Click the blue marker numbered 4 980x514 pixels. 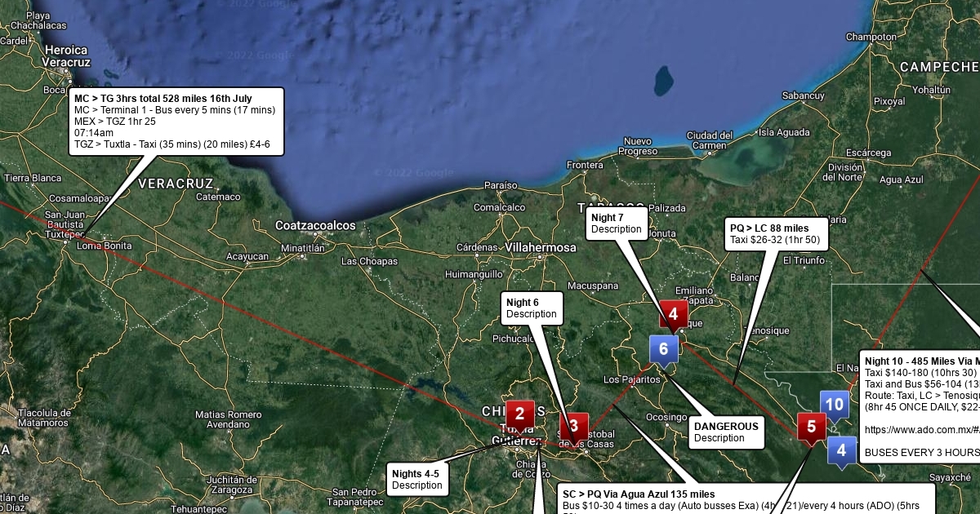point(841,450)
